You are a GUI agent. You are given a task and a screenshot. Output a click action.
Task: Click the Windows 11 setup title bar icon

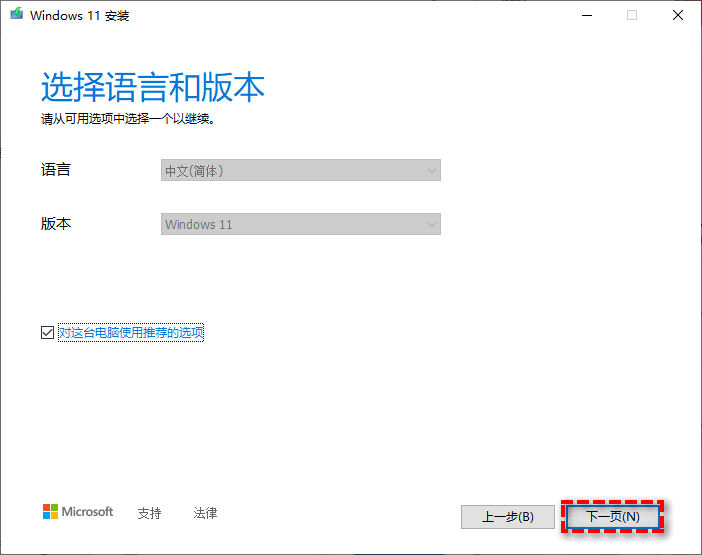tap(17, 14)
